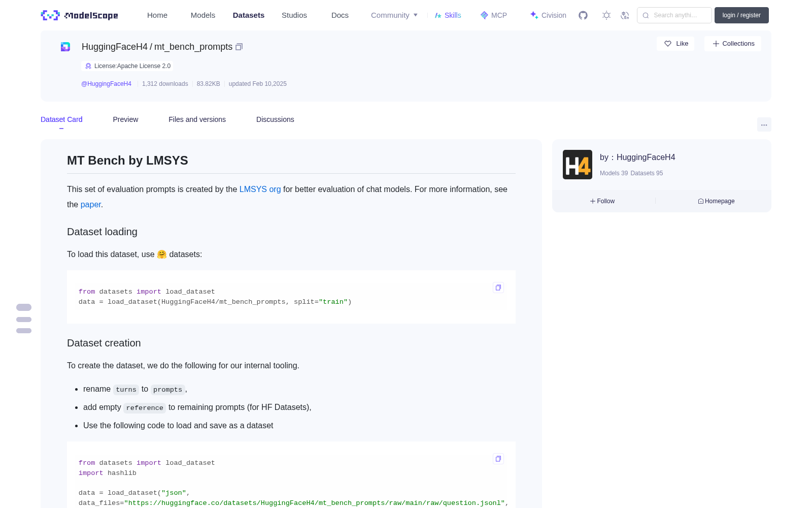The width and height of the screenshot is (812, 508).
Task: Focus the Search anything input field
Action: click(674, 15)
